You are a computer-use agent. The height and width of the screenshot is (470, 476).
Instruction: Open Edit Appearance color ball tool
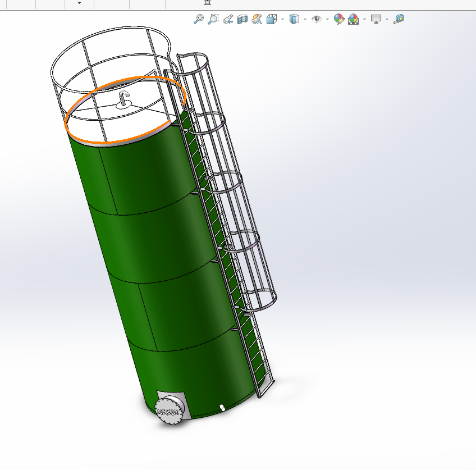tap(338, 19)
